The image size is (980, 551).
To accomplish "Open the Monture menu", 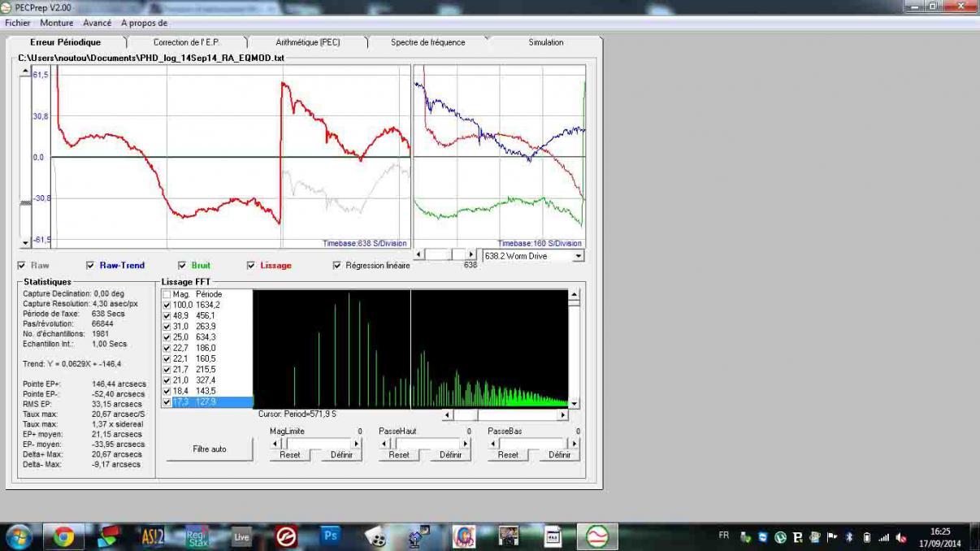I will (x=57, y=23).
